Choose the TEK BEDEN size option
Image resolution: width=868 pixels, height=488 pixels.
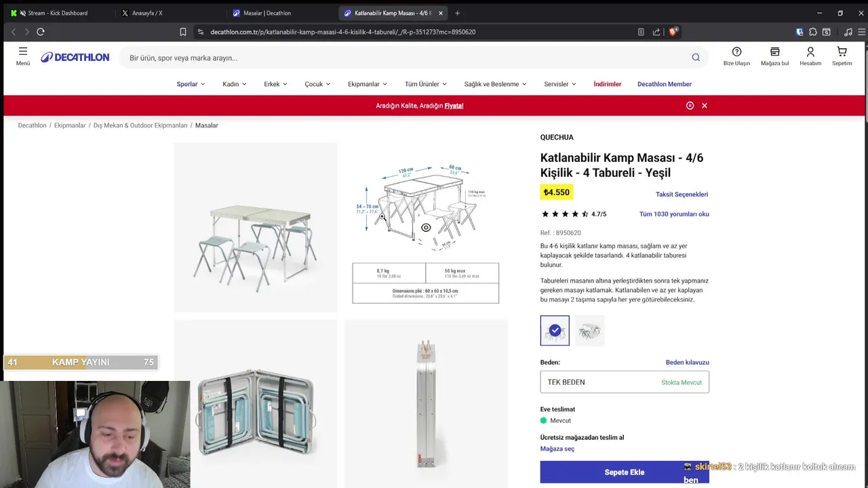click(624, 382)
